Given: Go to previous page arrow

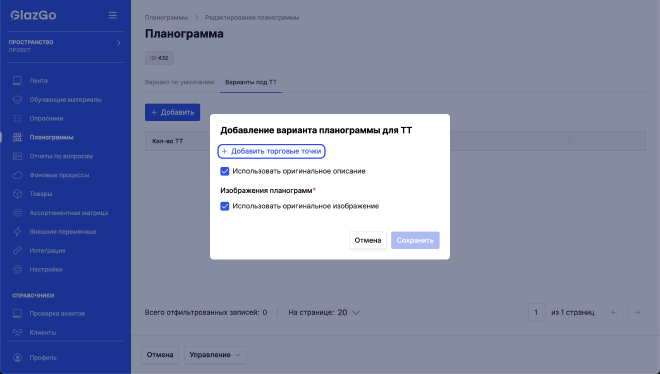Looking at the screenshot, I should pos(614,313).
